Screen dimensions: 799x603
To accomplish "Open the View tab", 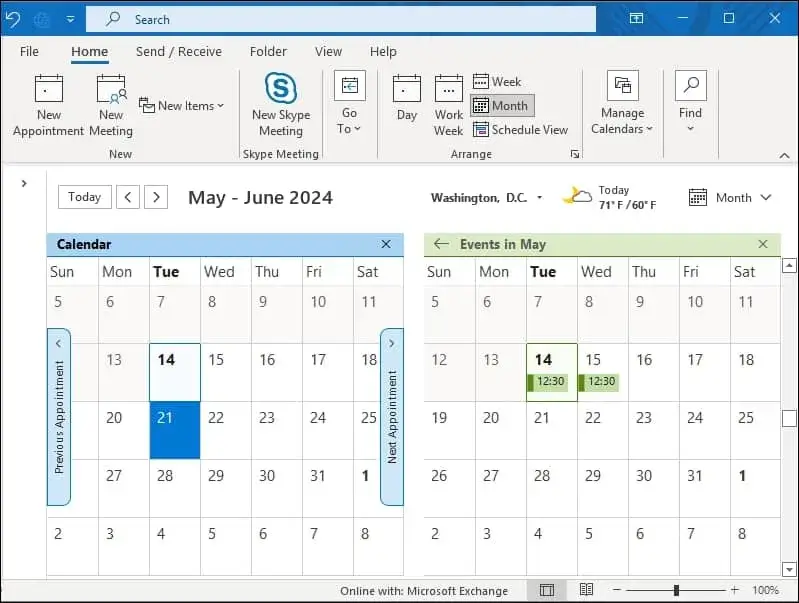I will (328, 51).
